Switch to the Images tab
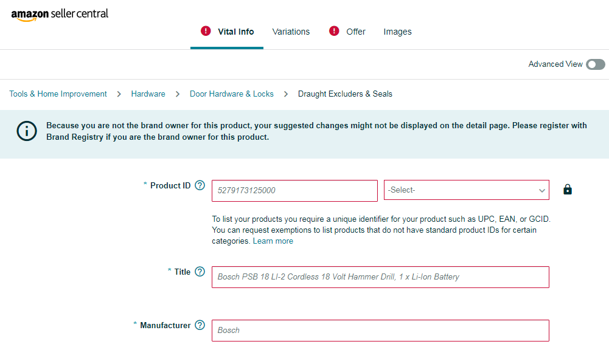The image size is (609, 364). tap(397, 32)
